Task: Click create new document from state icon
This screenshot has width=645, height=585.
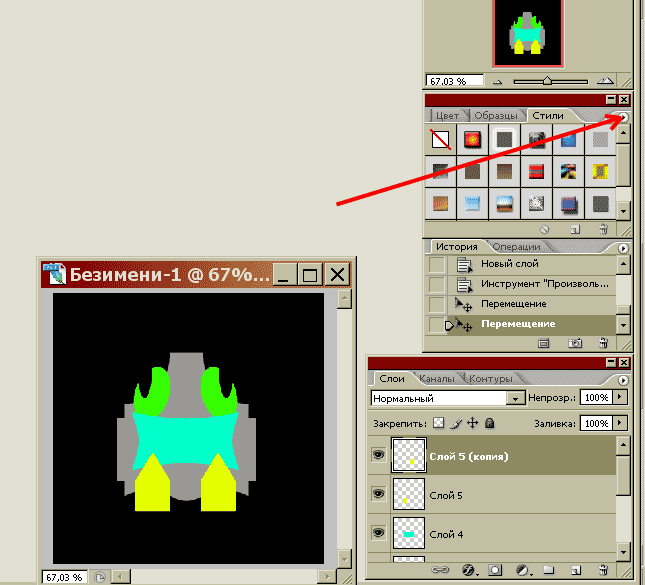Action: click(x=543, y=343)
